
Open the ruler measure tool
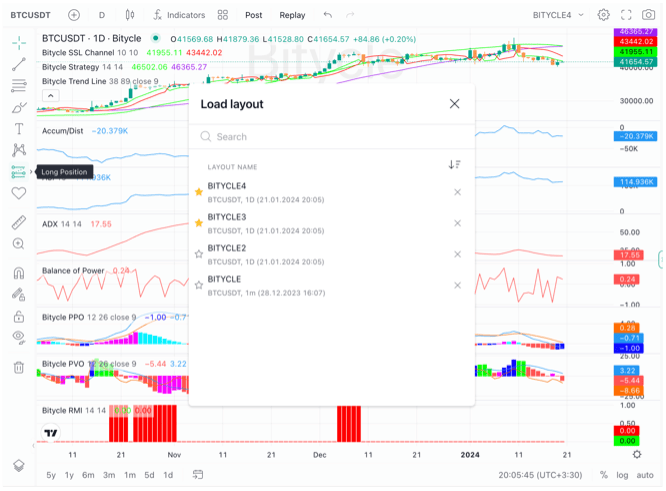tap(18, 222)
